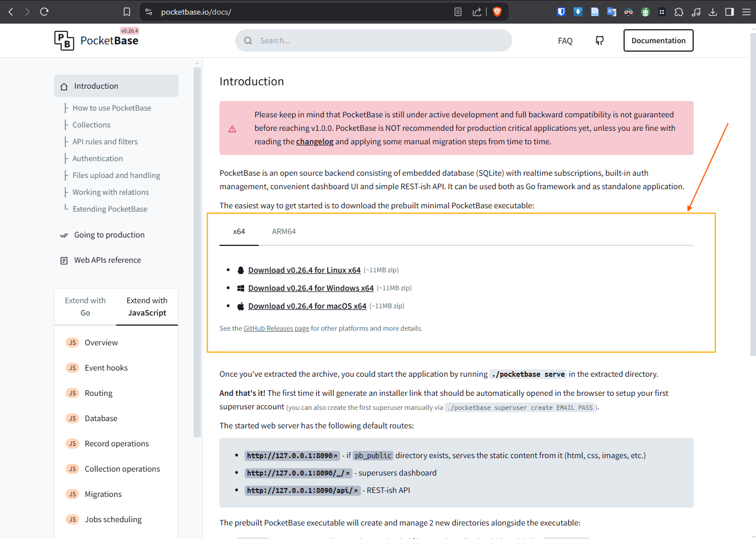
Task: Open the changelog link in the warning
Action: click(x=315, y=141)
